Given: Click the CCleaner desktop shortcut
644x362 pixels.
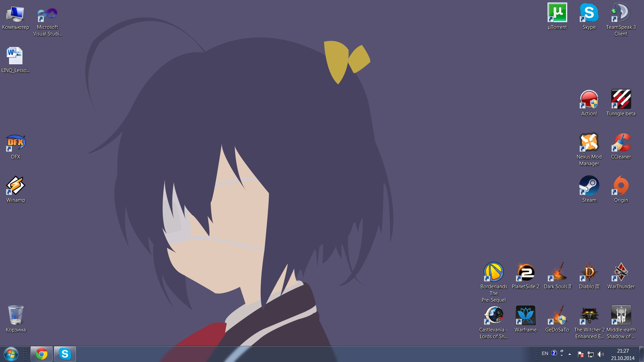Looking at the screenshot, I should tap(621, 143).
